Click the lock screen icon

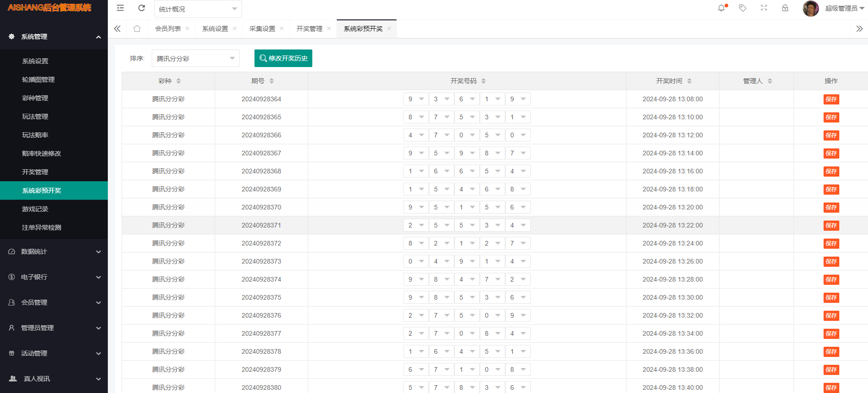[x=785, y=8]
